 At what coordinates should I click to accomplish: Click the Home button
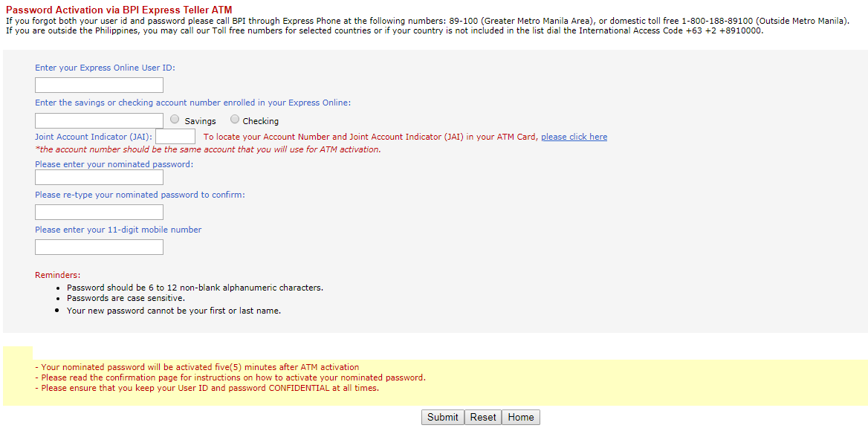click(x=520, y=417)
